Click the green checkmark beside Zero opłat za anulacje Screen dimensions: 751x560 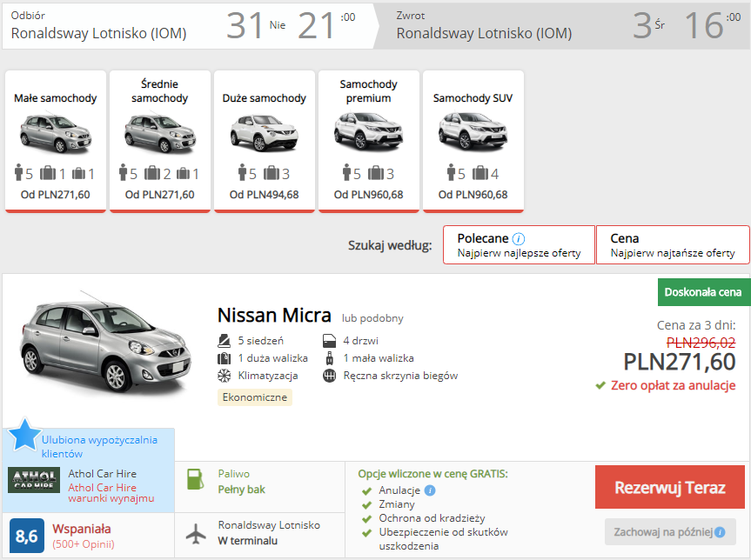click(x=600, y=385)
